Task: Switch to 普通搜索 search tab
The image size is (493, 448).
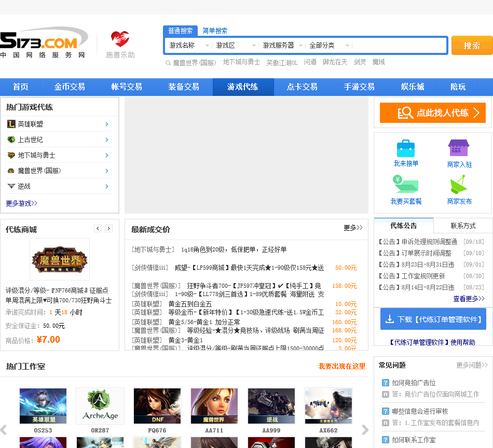Action: (180, 31)
